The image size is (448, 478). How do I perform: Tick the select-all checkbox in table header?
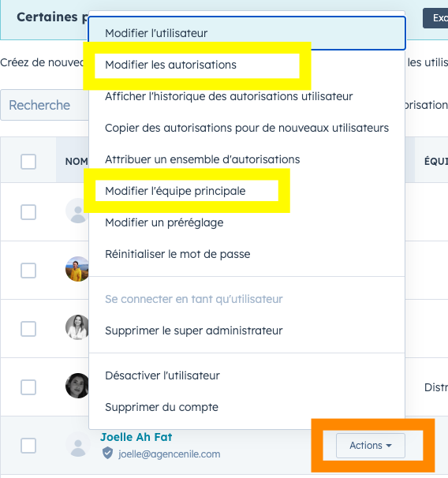pyautogui.click(x=28, y=162)
